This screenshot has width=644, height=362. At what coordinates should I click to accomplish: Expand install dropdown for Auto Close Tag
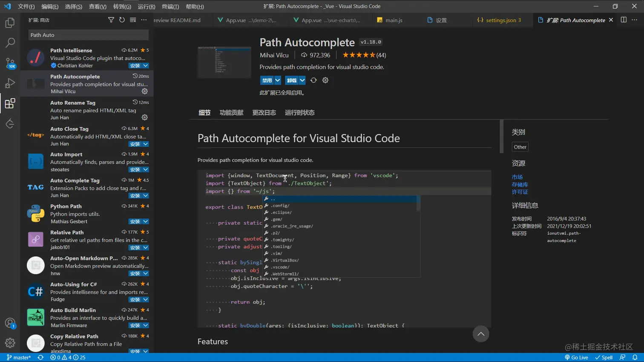point(146,144)
